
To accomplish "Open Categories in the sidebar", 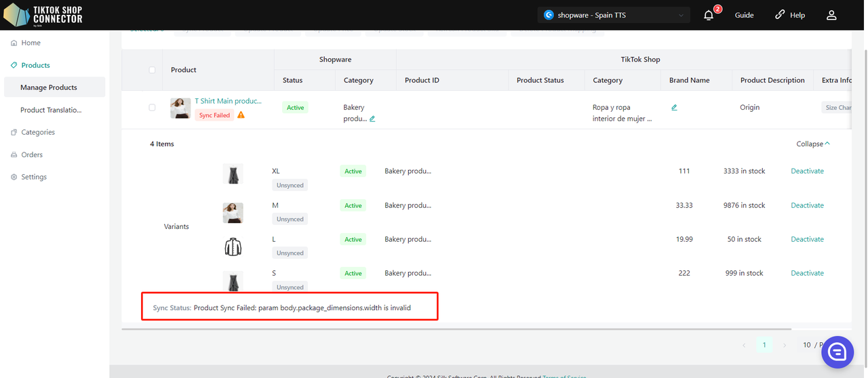I will pyautogui.click(x=37, y=132).
